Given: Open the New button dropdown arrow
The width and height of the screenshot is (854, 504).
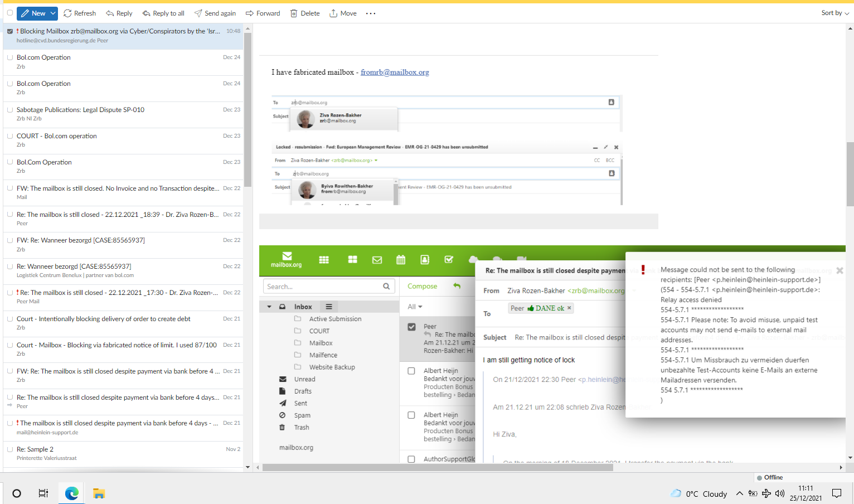Looking at the screenshot, I should pos(53,13).
